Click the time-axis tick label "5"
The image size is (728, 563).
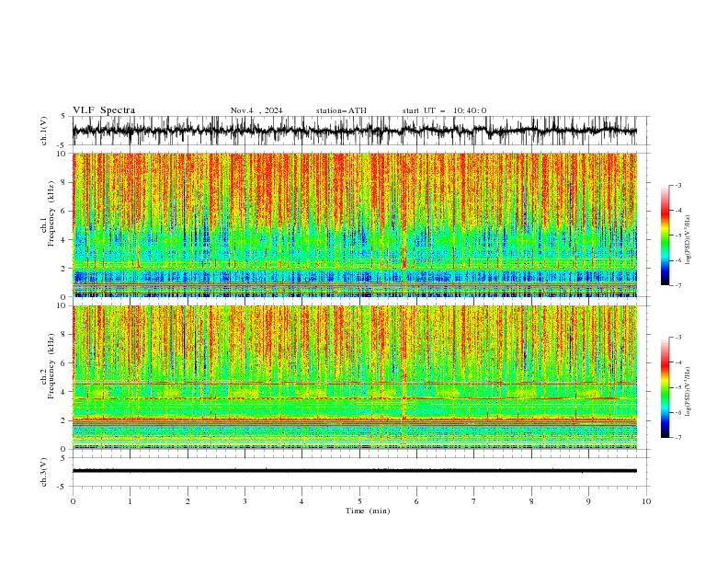point(359,501)
